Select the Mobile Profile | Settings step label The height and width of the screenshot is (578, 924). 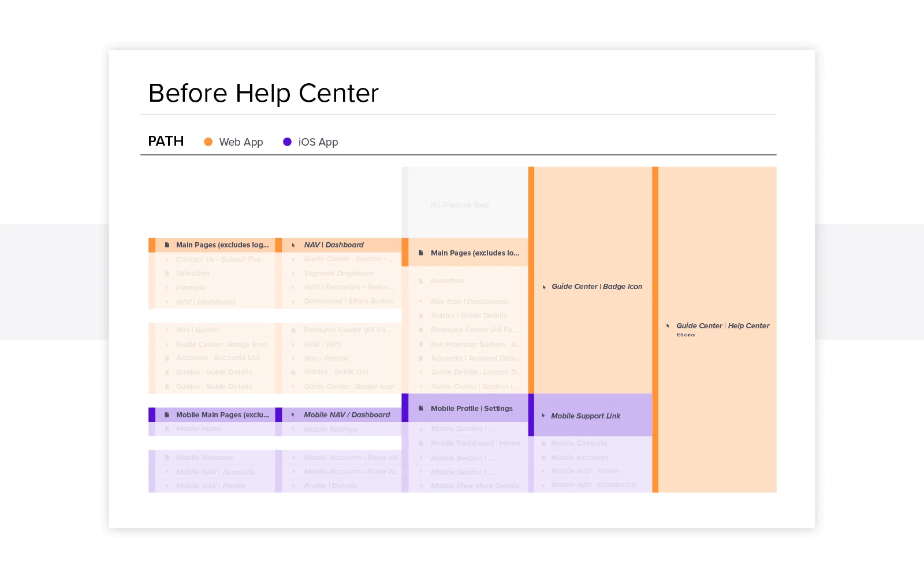471,409
